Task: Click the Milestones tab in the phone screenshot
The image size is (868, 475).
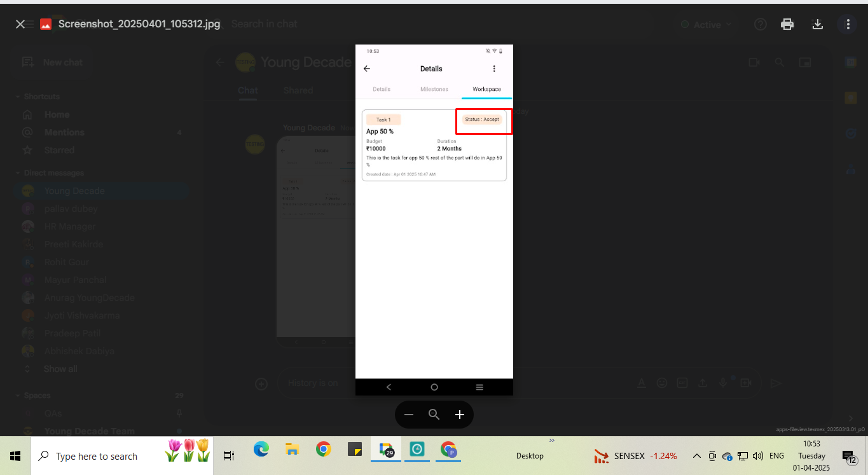Action: [434, 89]
